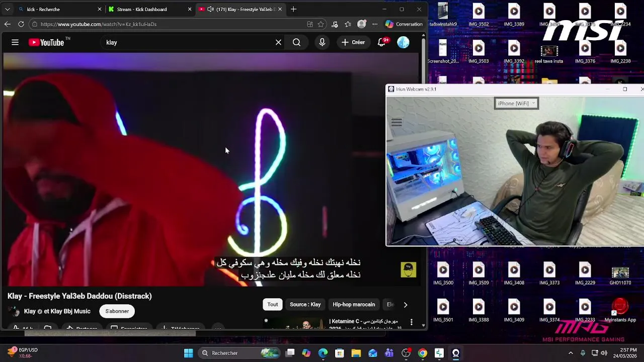The image size is (644, 362).
Task: Show hidden system tray icons chevron
Action: [571, 353]
